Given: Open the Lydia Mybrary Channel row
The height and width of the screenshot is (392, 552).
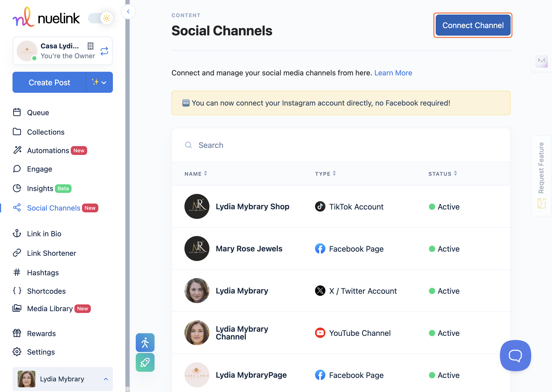Looking at the screenshot, I should pyautogui.click(x=341, y=333).
